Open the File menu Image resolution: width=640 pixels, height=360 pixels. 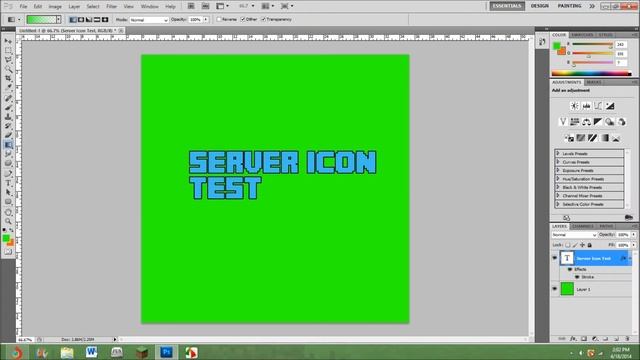click(x=23, y=7)
